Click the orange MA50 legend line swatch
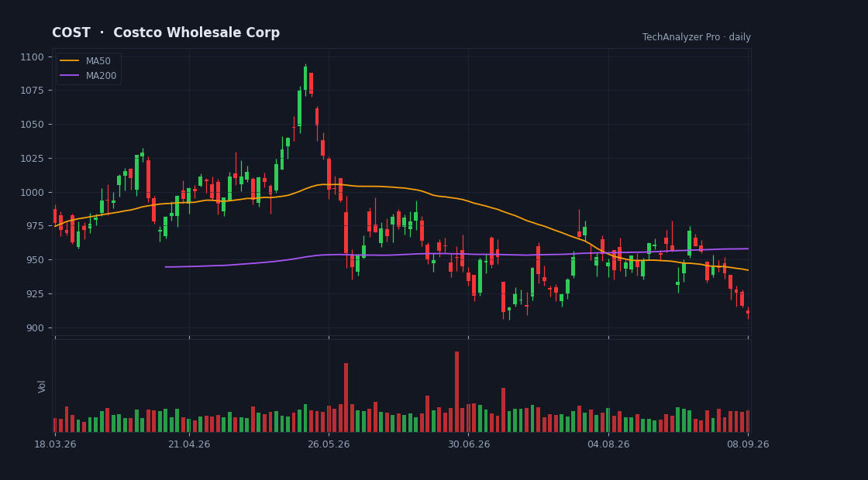The height and width of the screenshot is (480, 868). (69, 61)
